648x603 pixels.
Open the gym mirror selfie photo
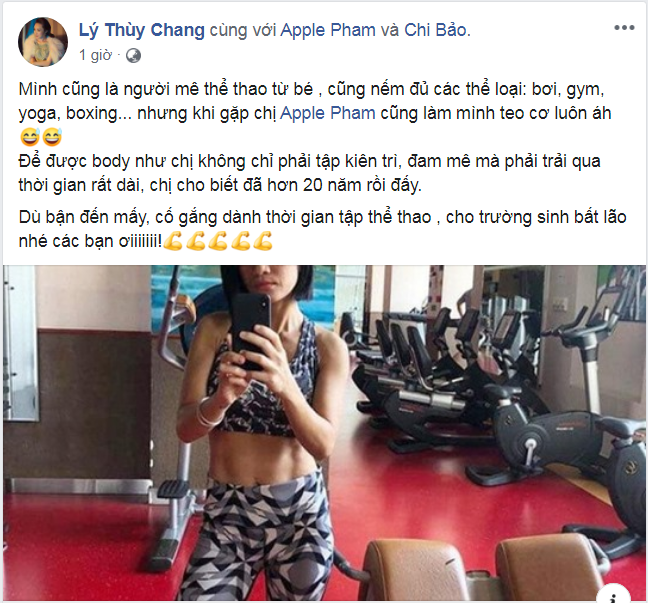point(324,433)
